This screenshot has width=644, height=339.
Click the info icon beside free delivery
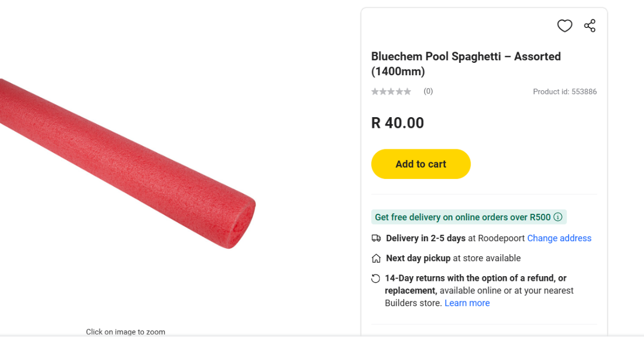click(x=558, y=217)
